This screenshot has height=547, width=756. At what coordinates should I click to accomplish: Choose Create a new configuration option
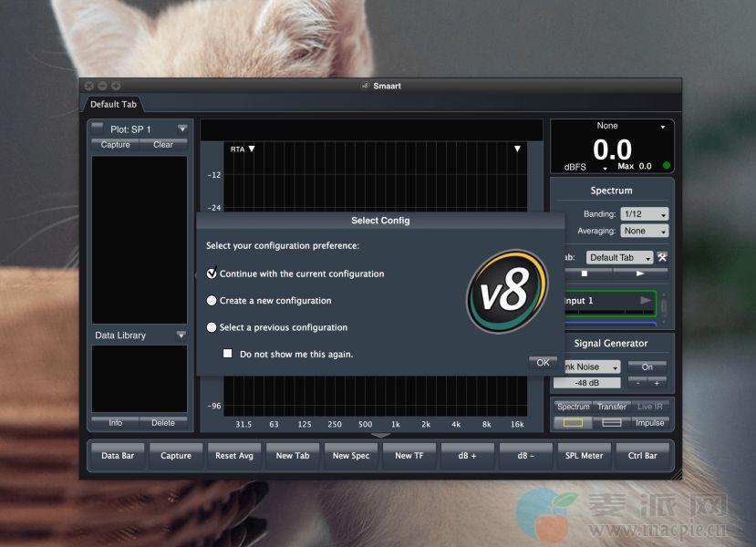(212, 300)
